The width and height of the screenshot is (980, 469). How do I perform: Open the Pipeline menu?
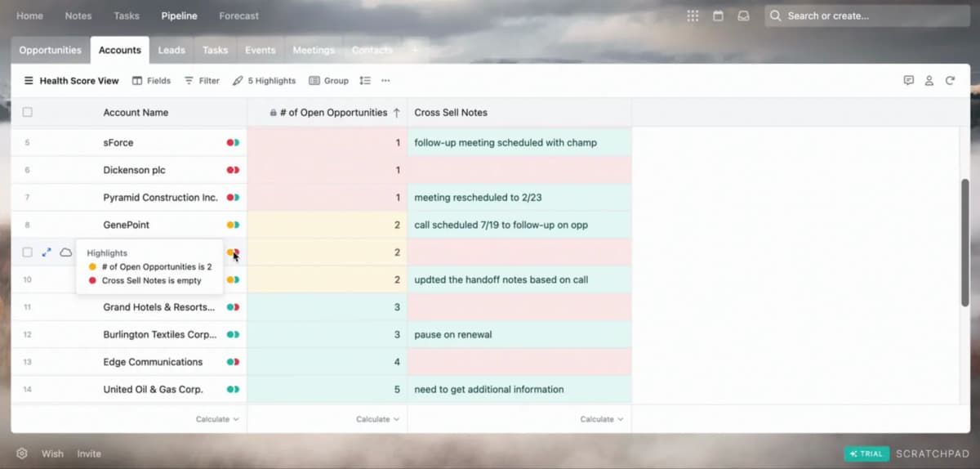[179, 16]
